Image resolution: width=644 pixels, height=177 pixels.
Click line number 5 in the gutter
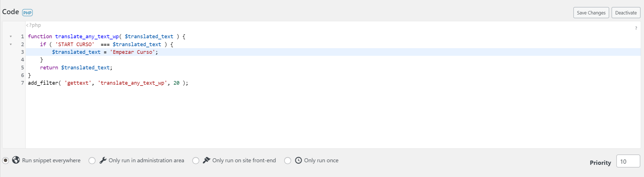point(22,67)
